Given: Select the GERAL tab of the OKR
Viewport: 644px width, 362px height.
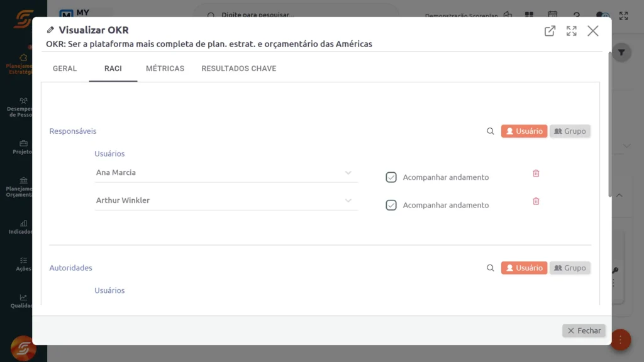Looking at the screenshot, I should [64, 69].
